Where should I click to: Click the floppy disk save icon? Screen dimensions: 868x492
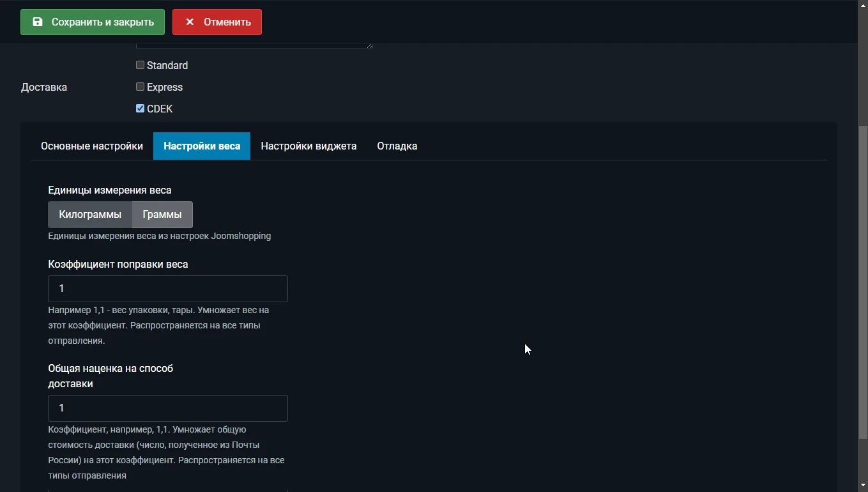point(38,22)
